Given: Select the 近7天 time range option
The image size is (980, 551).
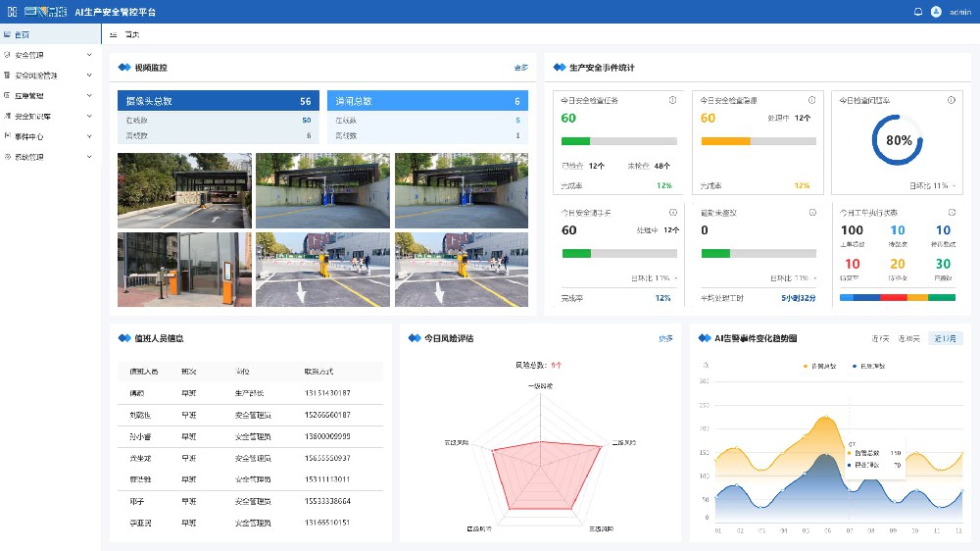Looking at the screenshot, I should 880,338.
